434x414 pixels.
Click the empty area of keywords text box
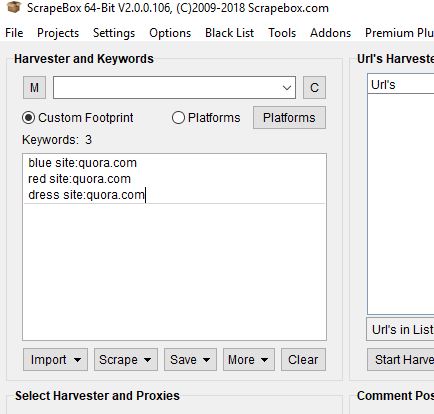[174, 272]
